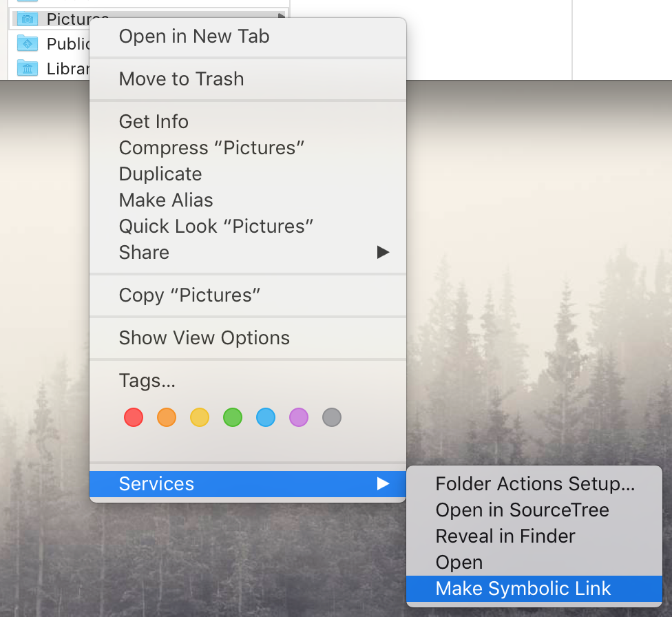Screen dimensions: 672x617
Task: Apply the yellow color tag
Action: pyautogui.click(x=200, y=417)
